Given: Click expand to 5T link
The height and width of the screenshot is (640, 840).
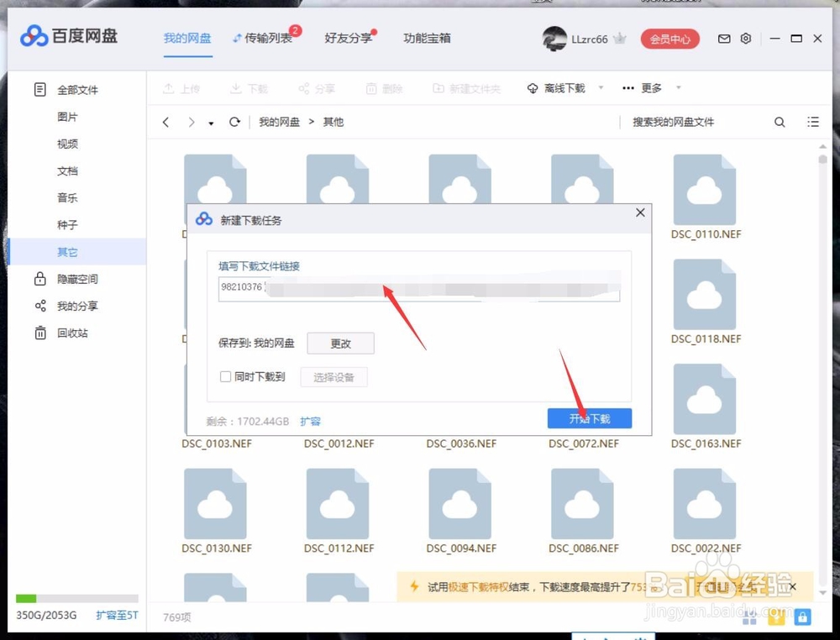Looking at the screenshot, I should pos(118,615).
